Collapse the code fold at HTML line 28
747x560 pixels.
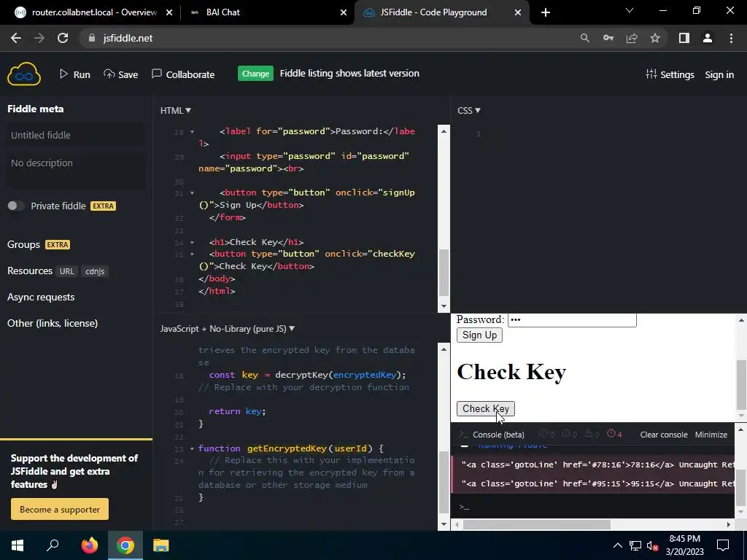coord(192,131)
